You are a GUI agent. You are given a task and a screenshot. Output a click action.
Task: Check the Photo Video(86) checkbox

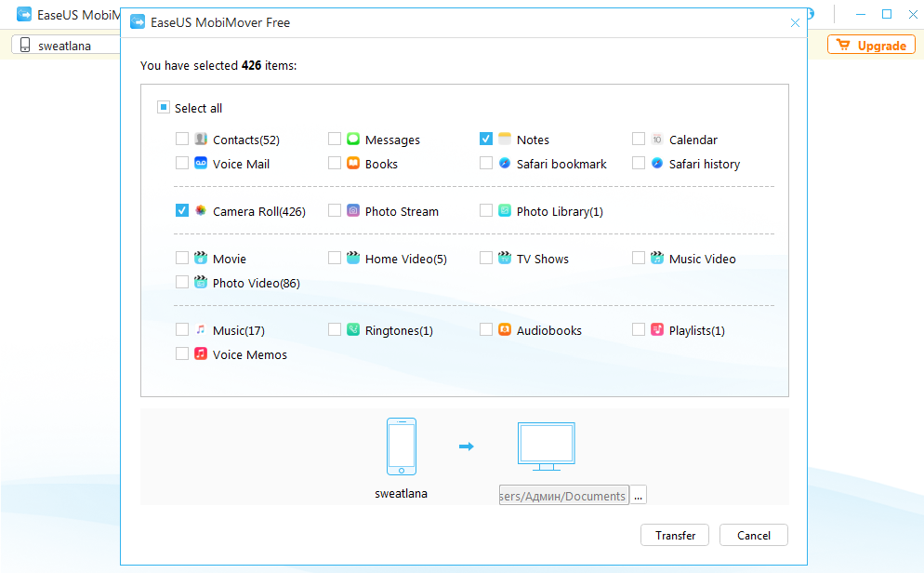[182, 283]
